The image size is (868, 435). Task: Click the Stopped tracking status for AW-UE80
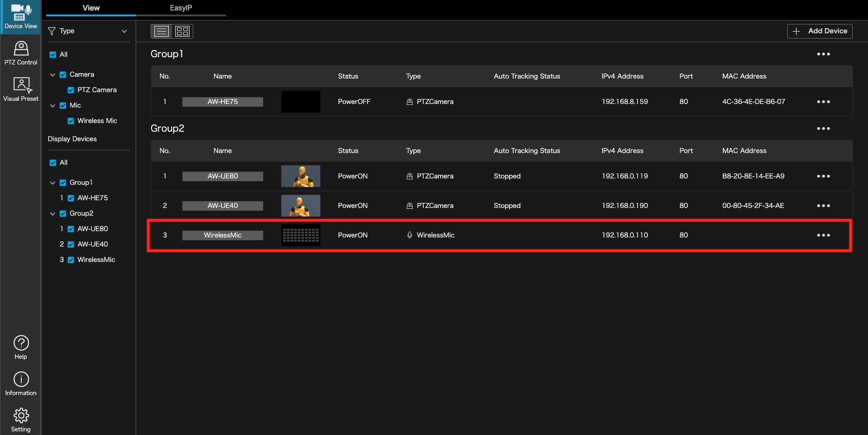pos(507,176)
